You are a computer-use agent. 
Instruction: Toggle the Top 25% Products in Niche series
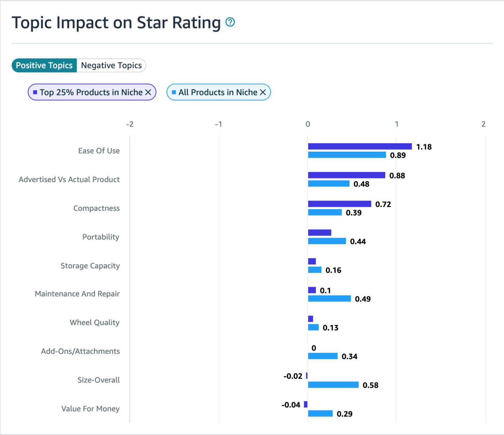tap(91, 92)
